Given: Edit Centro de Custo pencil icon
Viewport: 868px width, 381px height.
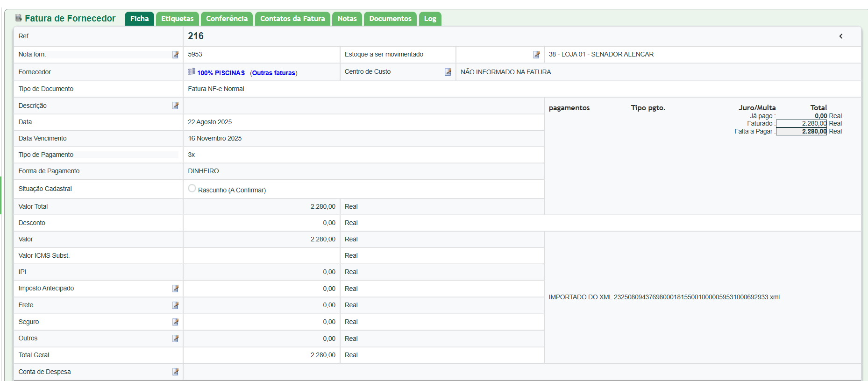Looking at the screenshot, I should [448, 72].
